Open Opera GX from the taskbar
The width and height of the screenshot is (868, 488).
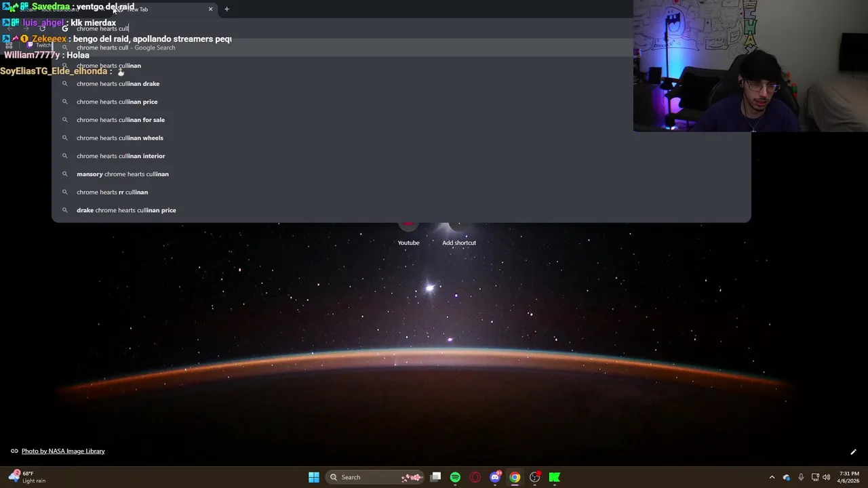[475, 477]
